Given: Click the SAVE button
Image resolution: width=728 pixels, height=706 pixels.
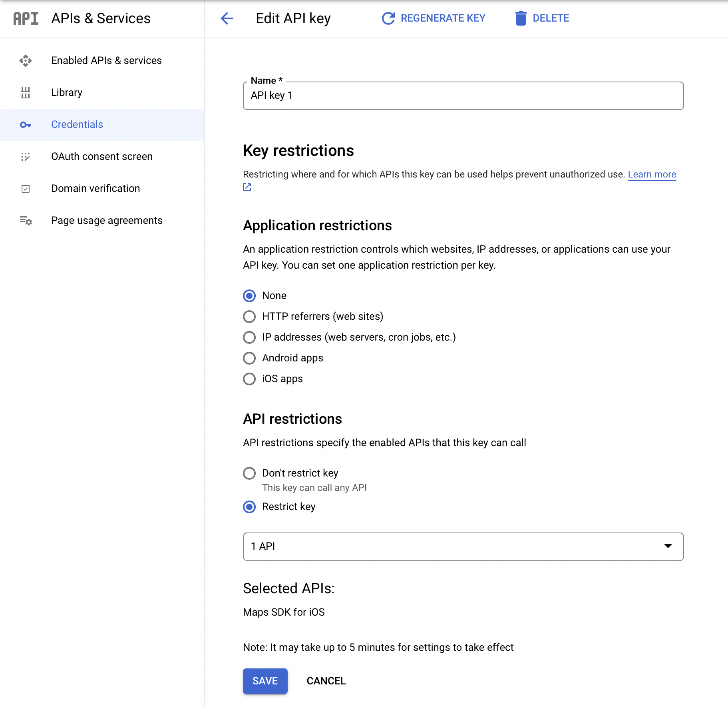Looking at the screenshot, I should coord(265,681).
